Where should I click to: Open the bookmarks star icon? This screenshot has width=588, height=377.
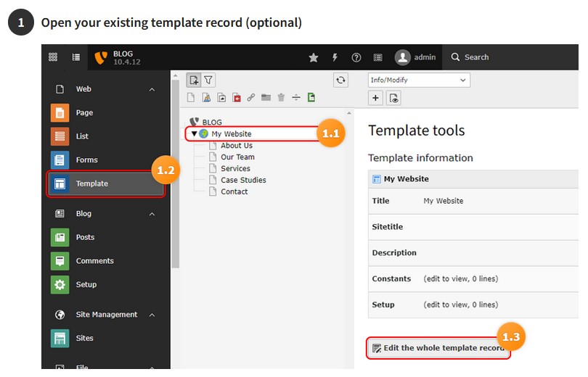click(314, 57)
